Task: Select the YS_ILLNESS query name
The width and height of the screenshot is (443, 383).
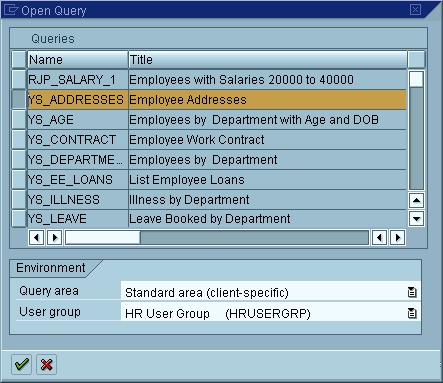Action: click(x=78, y=199)
